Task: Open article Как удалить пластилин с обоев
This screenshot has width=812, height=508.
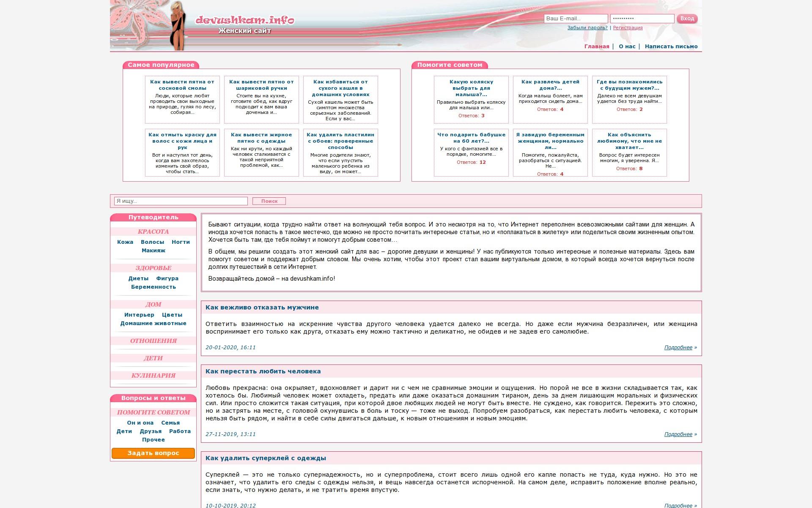Action: point(340,141)
